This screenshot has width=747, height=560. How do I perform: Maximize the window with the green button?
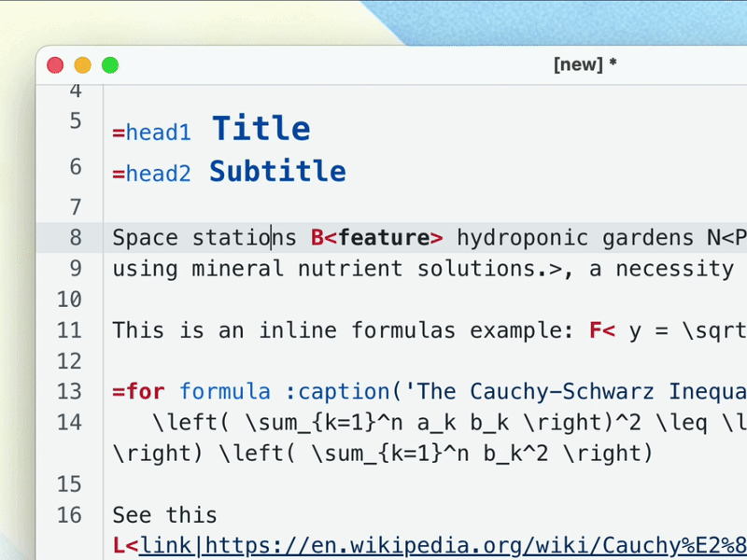pos(110,65)
